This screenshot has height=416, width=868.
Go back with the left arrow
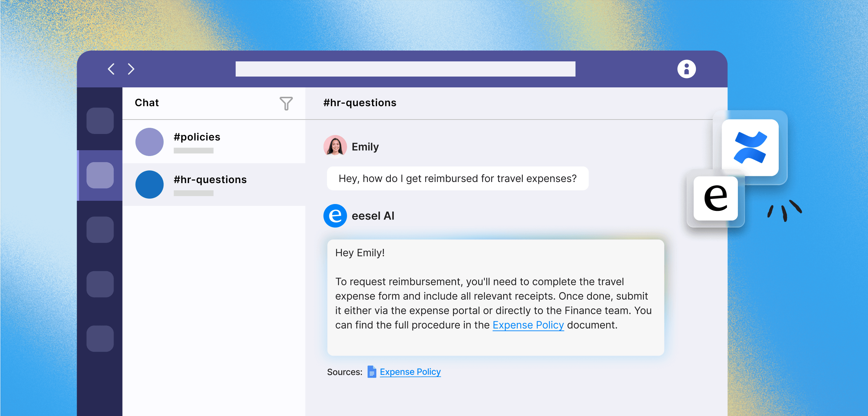111,69
